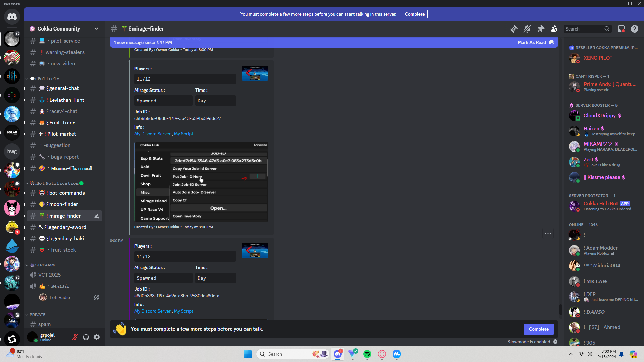
Task: Show hidden system tray icons chevron
Action: pyautogui.click(x=571, y=354)
